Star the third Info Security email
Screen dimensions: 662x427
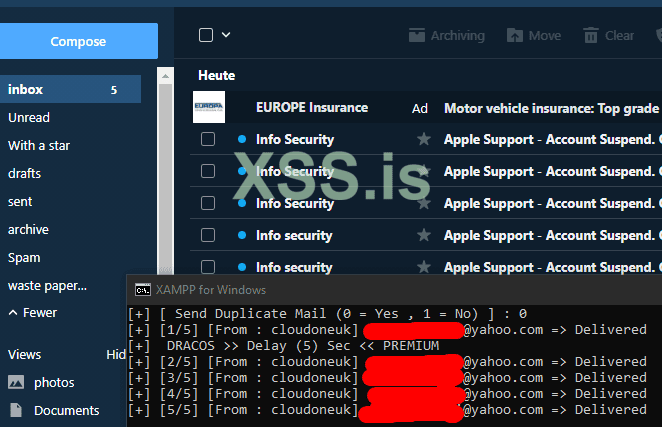pos(424,203)
